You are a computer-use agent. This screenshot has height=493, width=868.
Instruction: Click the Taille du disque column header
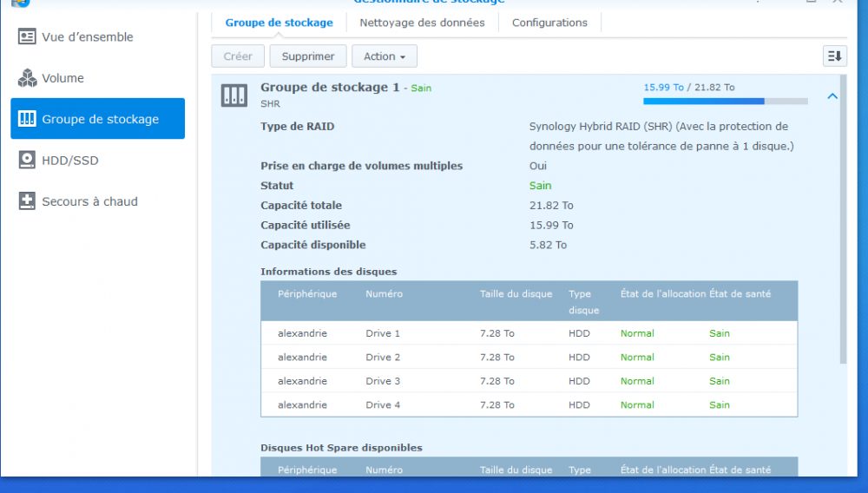[x=516, y=294]
